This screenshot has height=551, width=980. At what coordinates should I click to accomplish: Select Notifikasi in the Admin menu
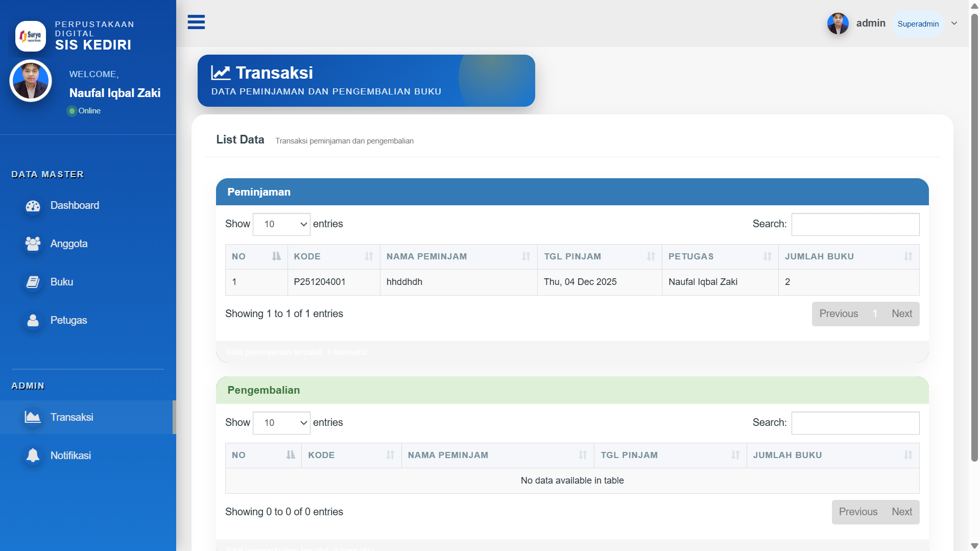(x=70, y=455)
